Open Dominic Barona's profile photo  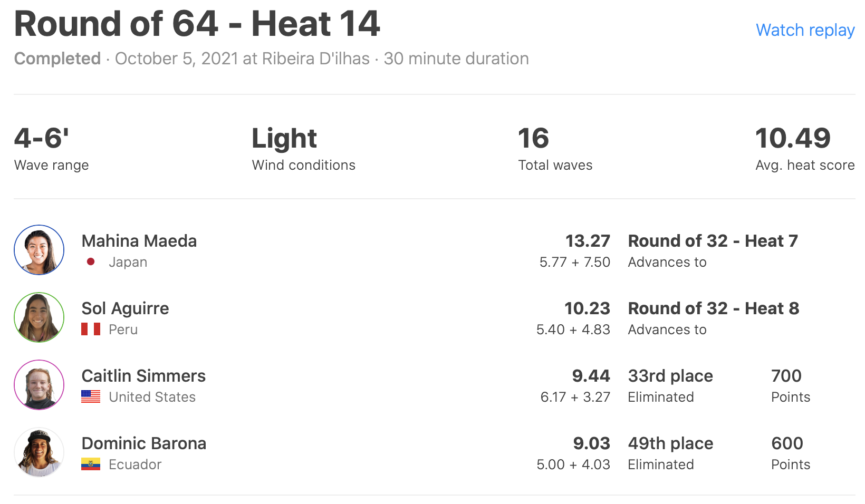click(39, 452)
